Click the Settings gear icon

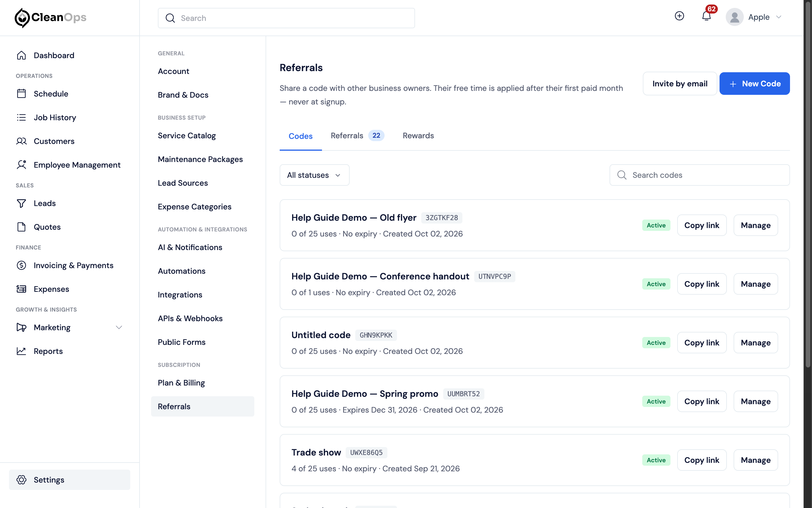[21, 480]
